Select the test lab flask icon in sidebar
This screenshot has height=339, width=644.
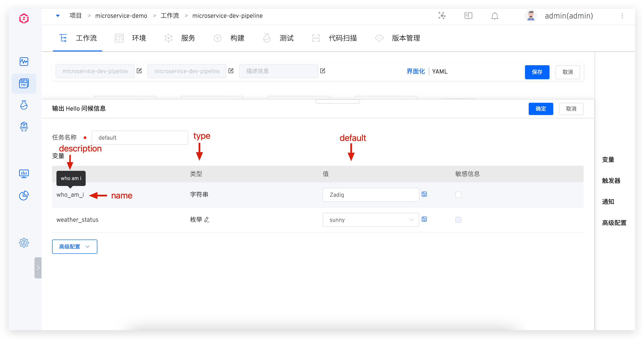24,105
